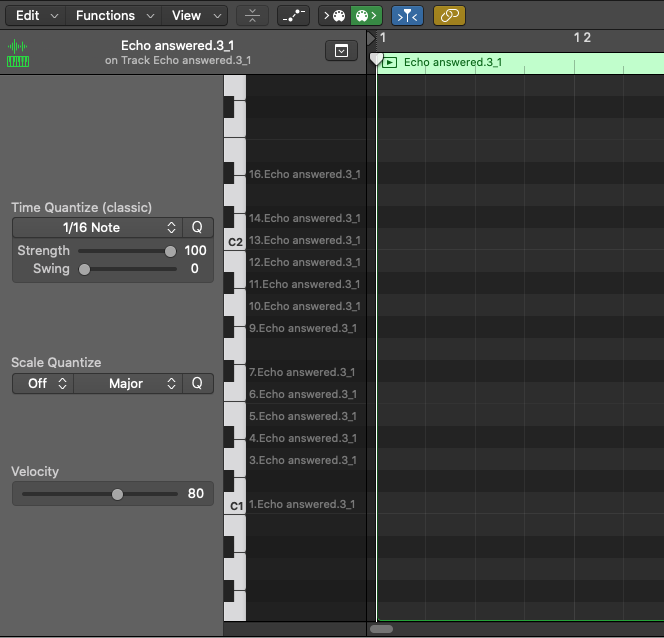Click the horizontal scrollbar thumb
664x638 pixels.
click(x=382, y=629)
